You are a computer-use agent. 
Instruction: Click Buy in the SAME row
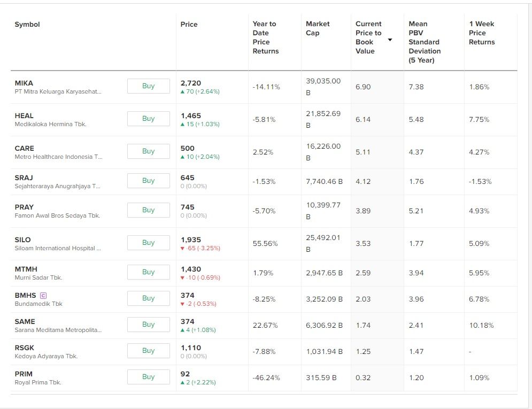click(148, 325)
